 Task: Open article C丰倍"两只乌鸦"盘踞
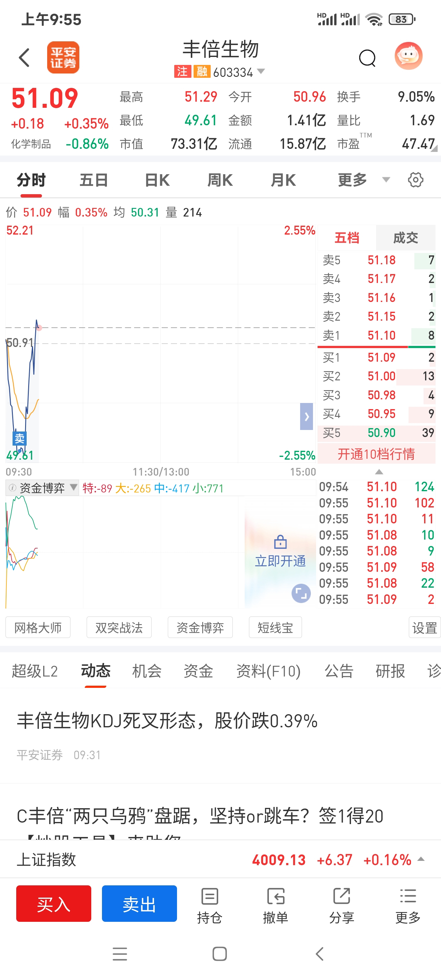tap(200, 816)
